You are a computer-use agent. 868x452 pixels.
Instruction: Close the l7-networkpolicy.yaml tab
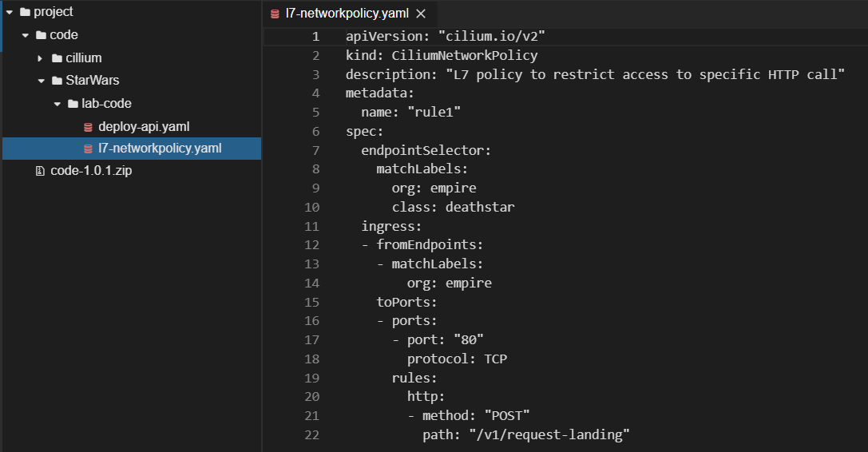pyautogui.click(x=421, y=14)
